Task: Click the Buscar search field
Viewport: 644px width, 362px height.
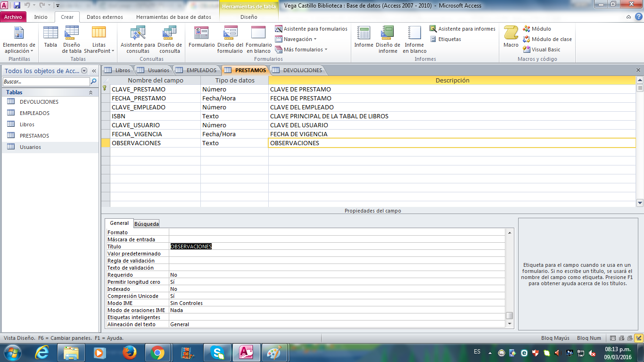Action: 45,82
